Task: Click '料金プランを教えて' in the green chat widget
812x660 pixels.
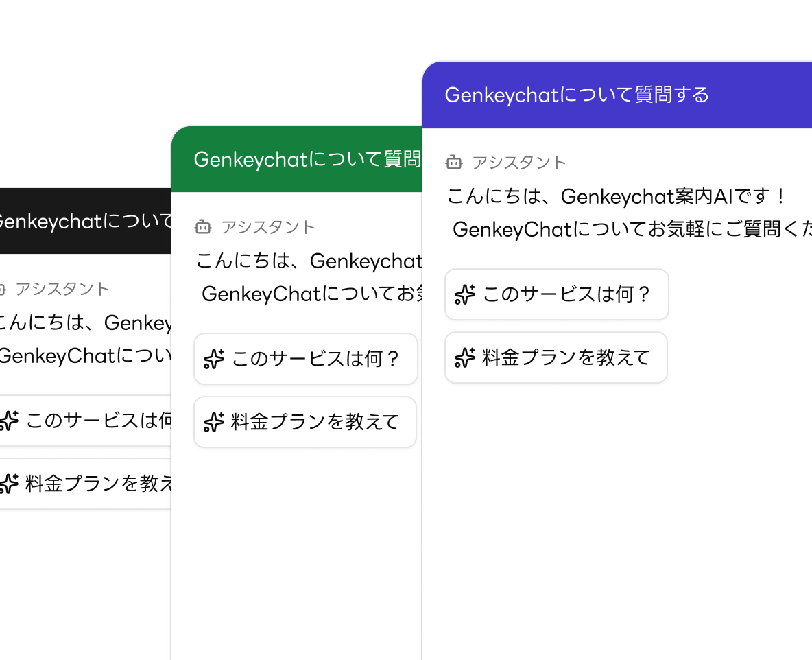Action: [x=305, y=422]
